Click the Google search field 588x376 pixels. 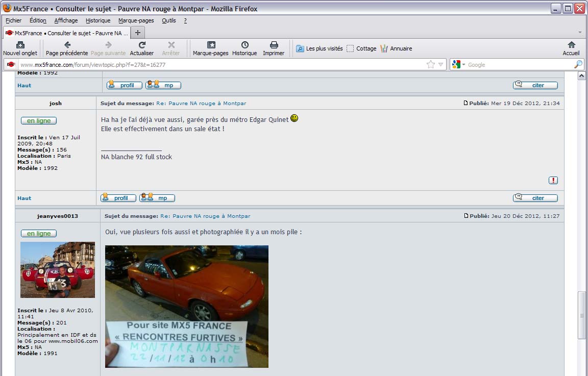click(x=520, y=64)
